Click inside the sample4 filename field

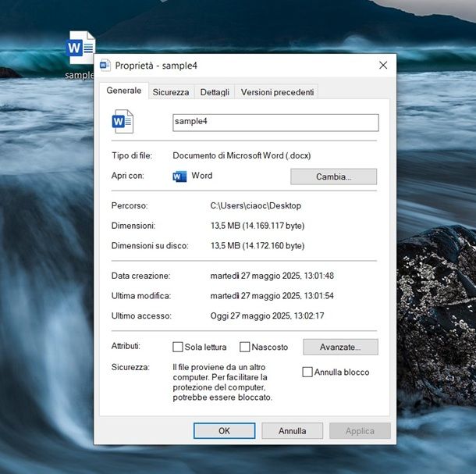pyautogui.click(x=275, y=123)
